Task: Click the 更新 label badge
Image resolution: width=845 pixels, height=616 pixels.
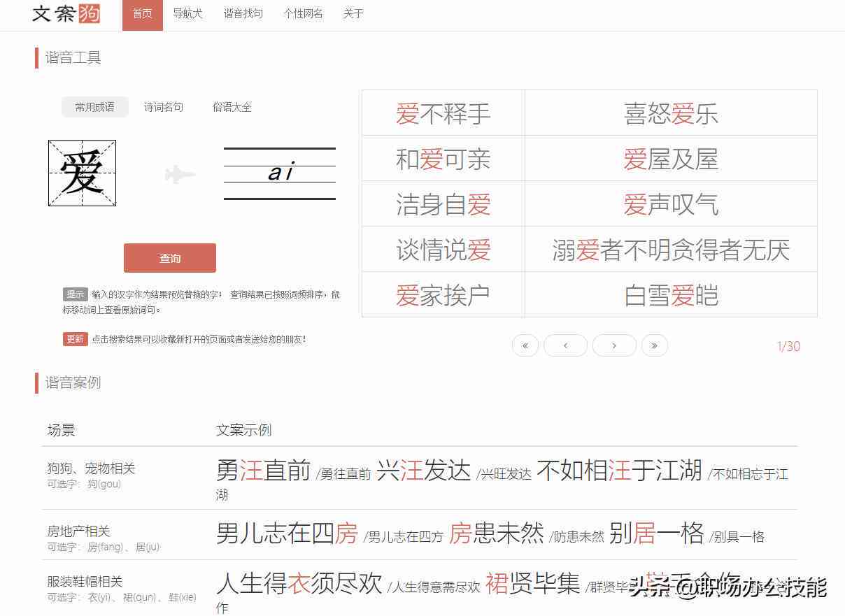Action: click(x=75, y=339)
